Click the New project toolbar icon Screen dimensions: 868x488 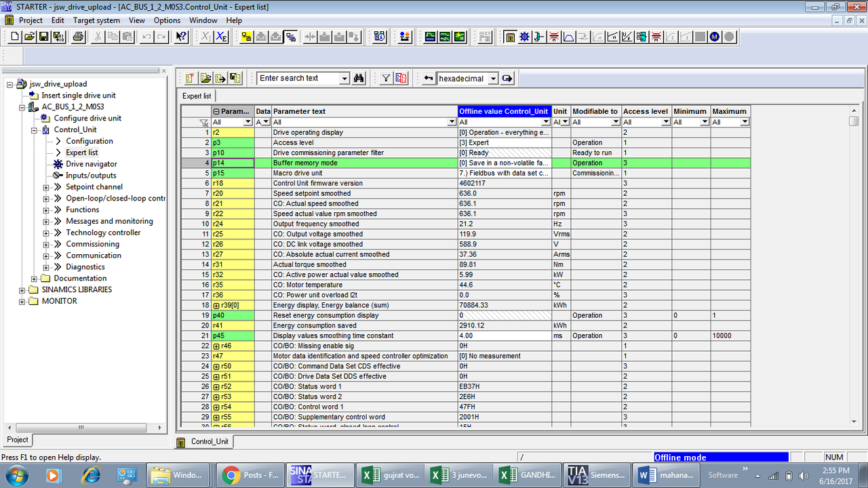[x=15, y=37]
